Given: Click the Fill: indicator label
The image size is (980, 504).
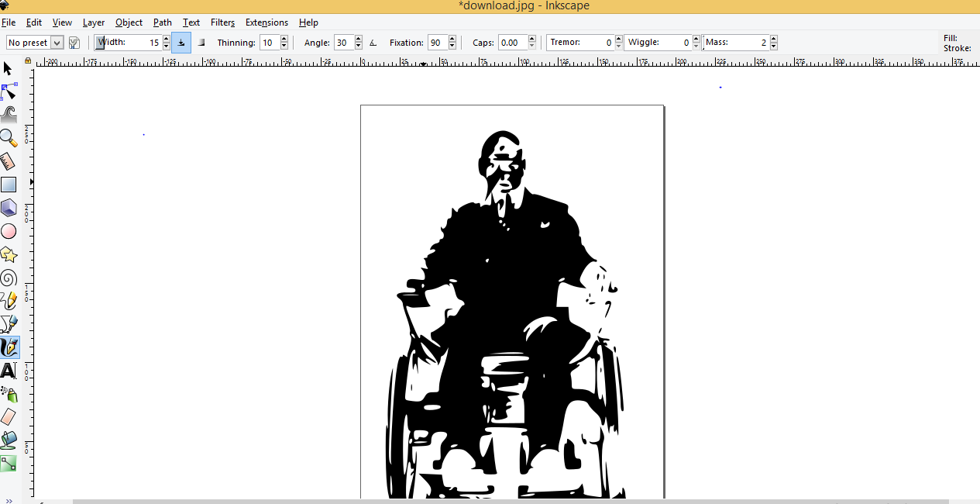Looking at the screenshot, I should click(950, 38).
